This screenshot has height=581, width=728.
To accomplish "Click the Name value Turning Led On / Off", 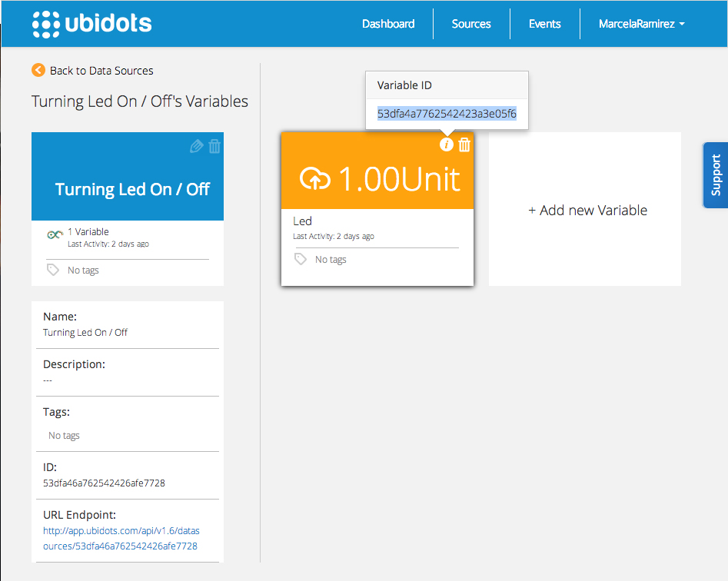I will pyautogui.click(x=85, y=332).
